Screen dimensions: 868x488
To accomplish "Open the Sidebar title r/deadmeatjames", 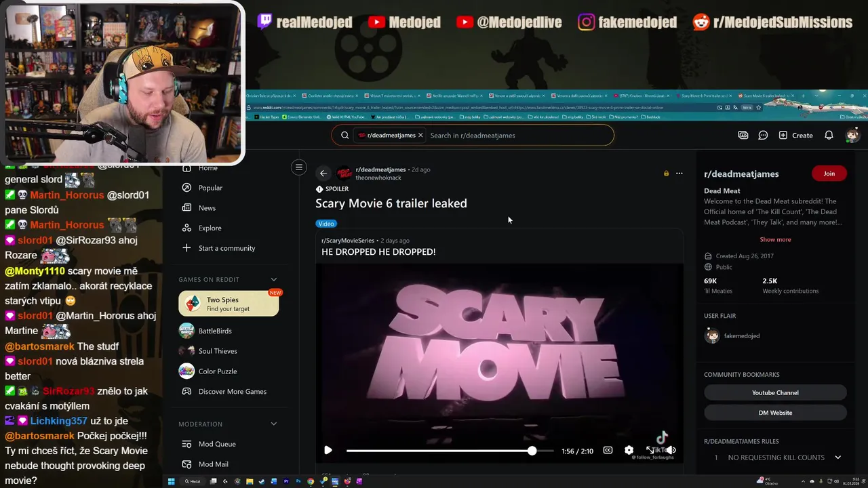I will pos(741,174).
